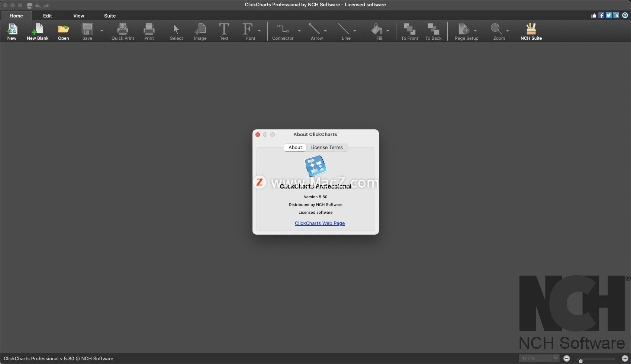Click the Quick Print icon
Viewport: 631px width, 364px height.
pos(123,29)
